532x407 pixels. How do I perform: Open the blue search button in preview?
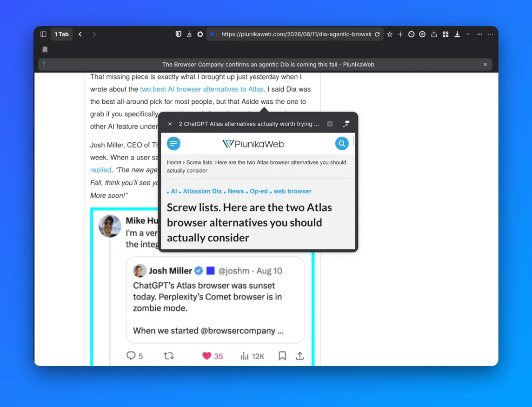pyautogui.click(x=342, y=144)
